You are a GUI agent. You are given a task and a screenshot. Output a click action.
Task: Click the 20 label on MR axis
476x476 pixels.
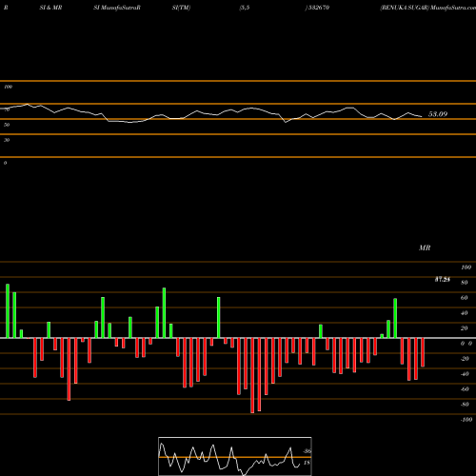click(465, 328)
